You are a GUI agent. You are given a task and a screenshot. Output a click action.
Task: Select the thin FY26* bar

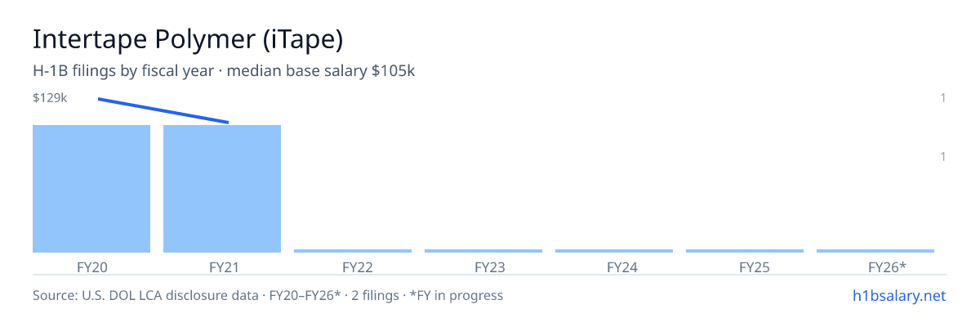(x=875, y=251)
